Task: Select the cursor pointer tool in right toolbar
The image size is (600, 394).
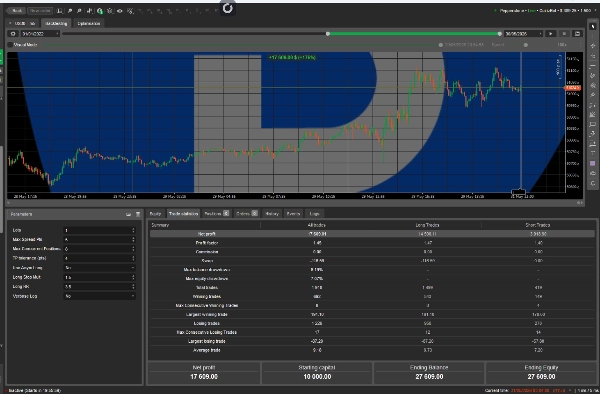Action: pyautogui.click(x=593, y=26)
